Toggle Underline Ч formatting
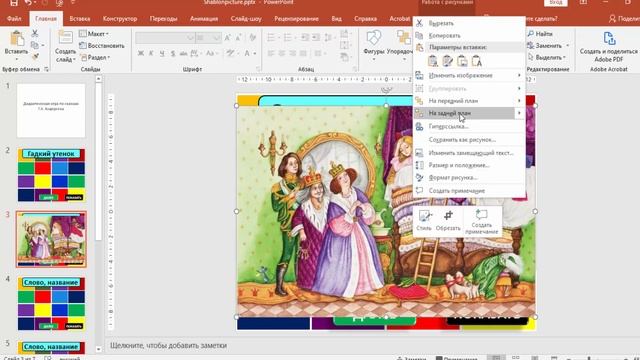The height and width of the screenshot is (360, 640). click(x=162, y=53)
